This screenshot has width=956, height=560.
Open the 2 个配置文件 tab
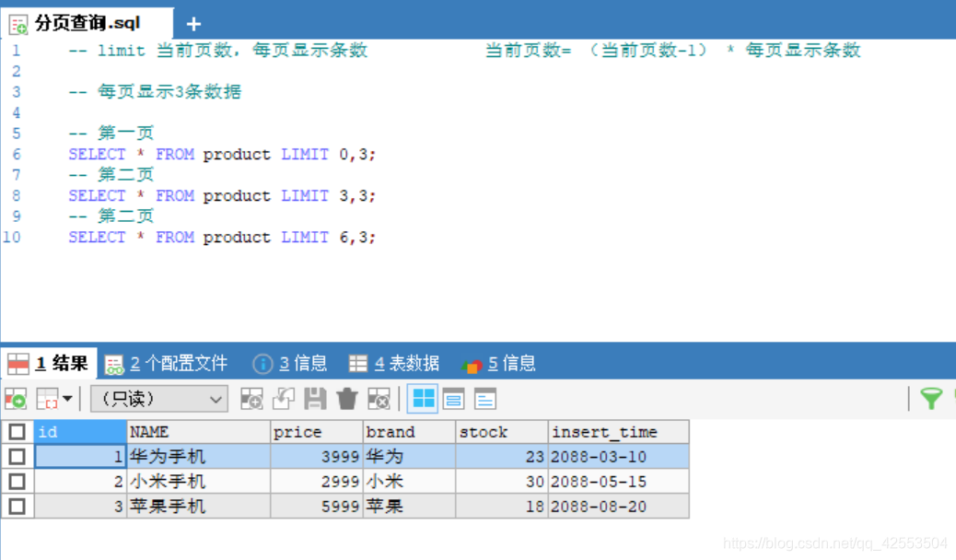(166, 364)
